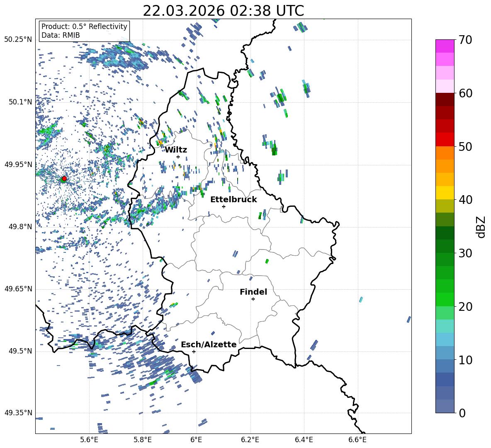Image resolution: width=491 pixels, height=448 pixels.
Task: Click the 60 value on the colorbar
Action: (x=465, y=93)
